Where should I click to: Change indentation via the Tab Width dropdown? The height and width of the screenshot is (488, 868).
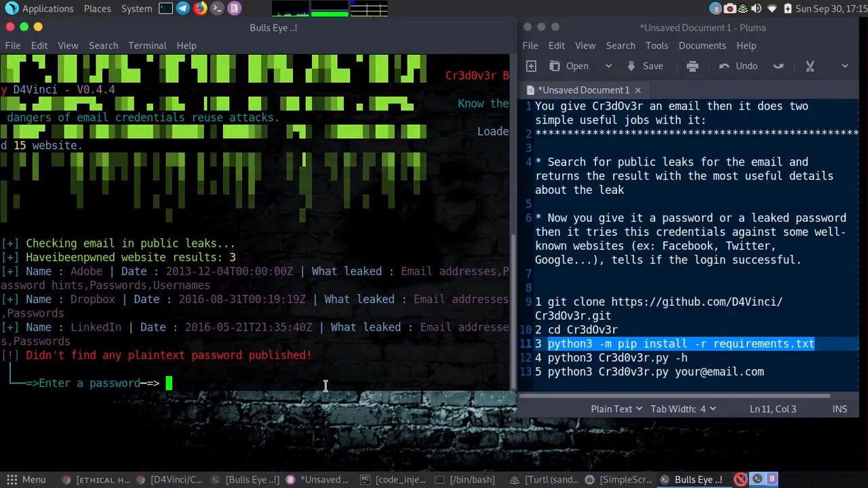[682, 409]
